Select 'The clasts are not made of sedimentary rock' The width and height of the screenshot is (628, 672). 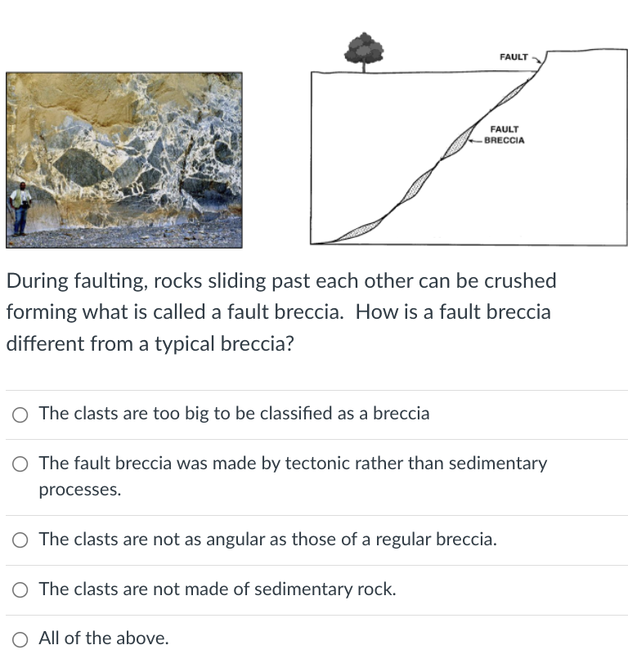pyautogui.click(x=20, y=589)
